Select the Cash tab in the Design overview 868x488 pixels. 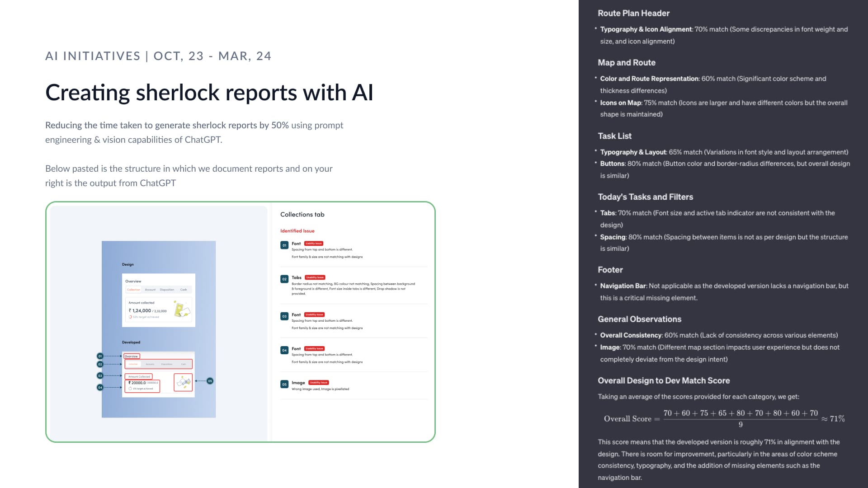coord(184,290)
